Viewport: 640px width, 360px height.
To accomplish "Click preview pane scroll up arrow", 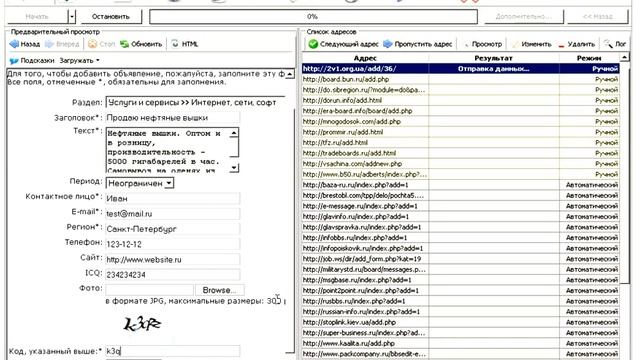I will (x=289, y=74).
